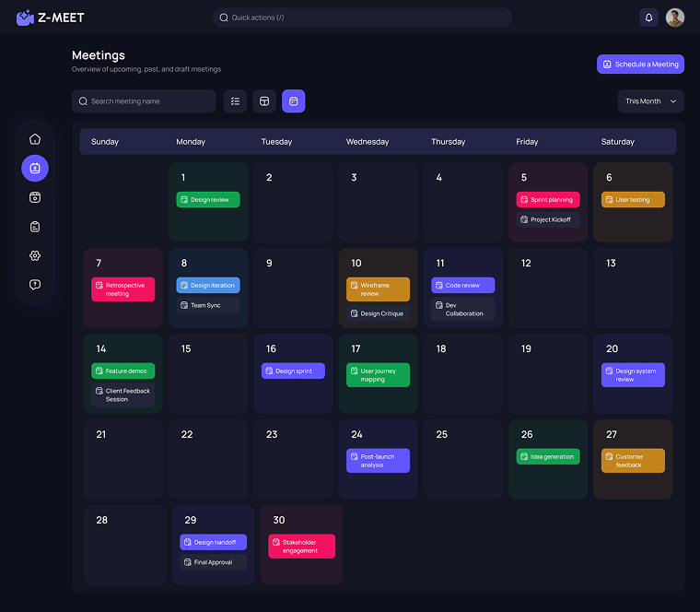The image size is (700, 612).
Task: Click the Saturday column header
Action: coord(617,142)
